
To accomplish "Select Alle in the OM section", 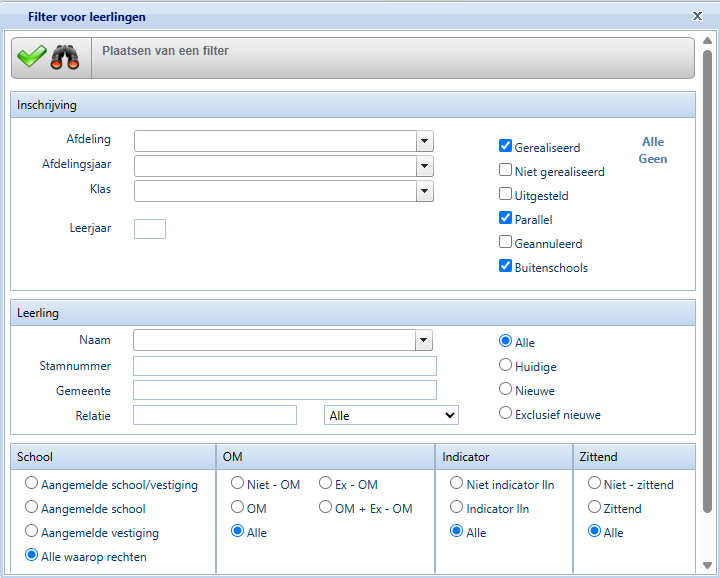I will point(237,531).
